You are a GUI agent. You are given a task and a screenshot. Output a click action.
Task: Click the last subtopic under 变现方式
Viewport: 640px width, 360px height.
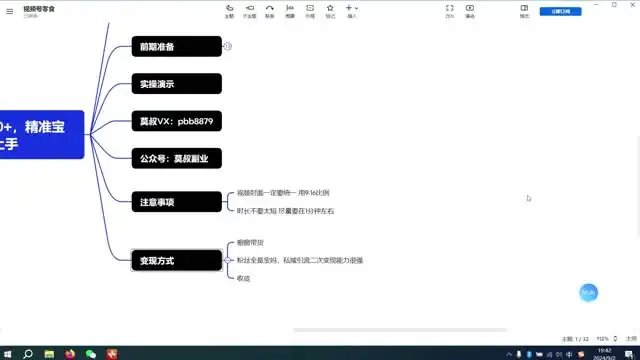coord(243,278)
